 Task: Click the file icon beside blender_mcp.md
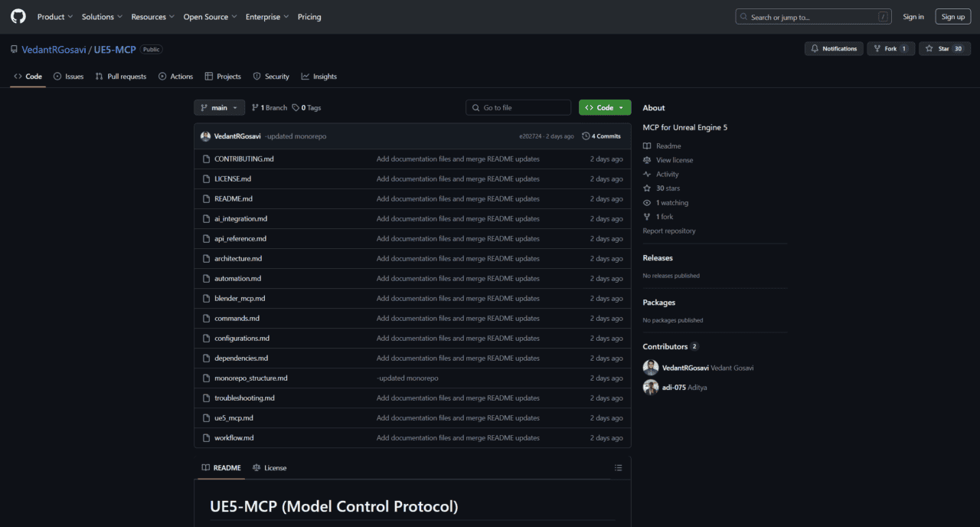pyautogui.click(x=206, y=298)
